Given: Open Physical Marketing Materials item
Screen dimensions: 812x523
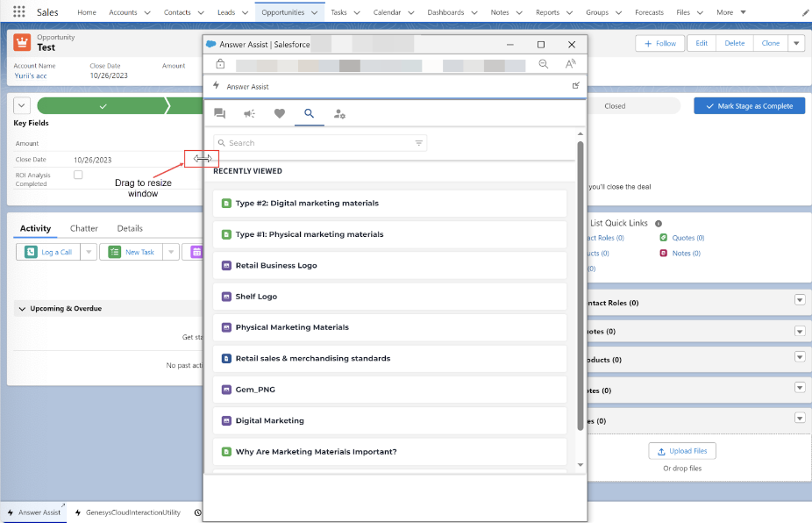Looking at the screenshot, I should tap(389, 327).
